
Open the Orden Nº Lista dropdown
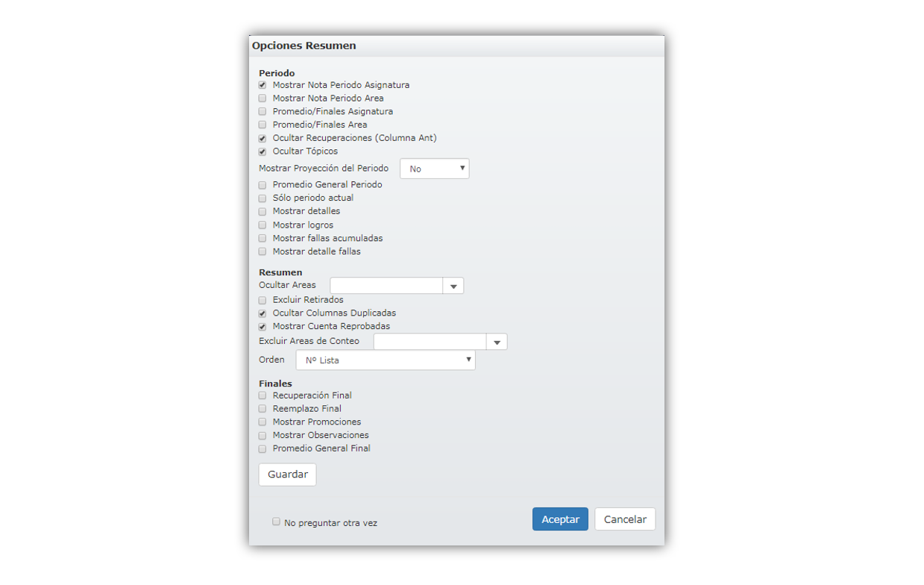click(x=386, y=360)
